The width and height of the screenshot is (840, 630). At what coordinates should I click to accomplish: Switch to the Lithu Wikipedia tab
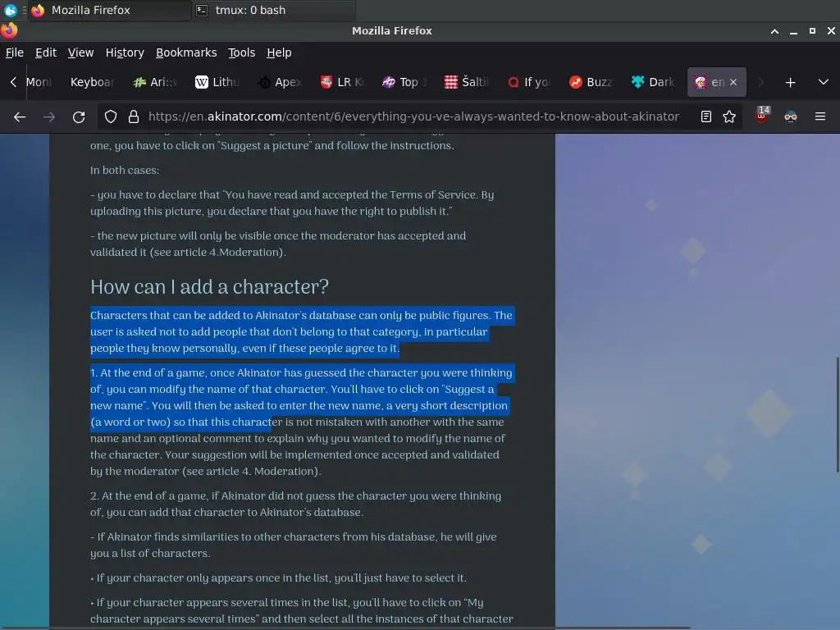217,83
